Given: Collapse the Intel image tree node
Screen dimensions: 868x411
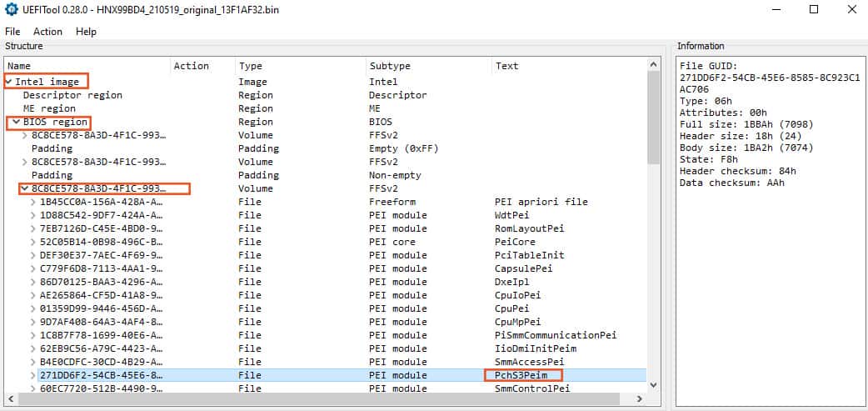Looking at the screenshot, I should (x=9, y=82).
